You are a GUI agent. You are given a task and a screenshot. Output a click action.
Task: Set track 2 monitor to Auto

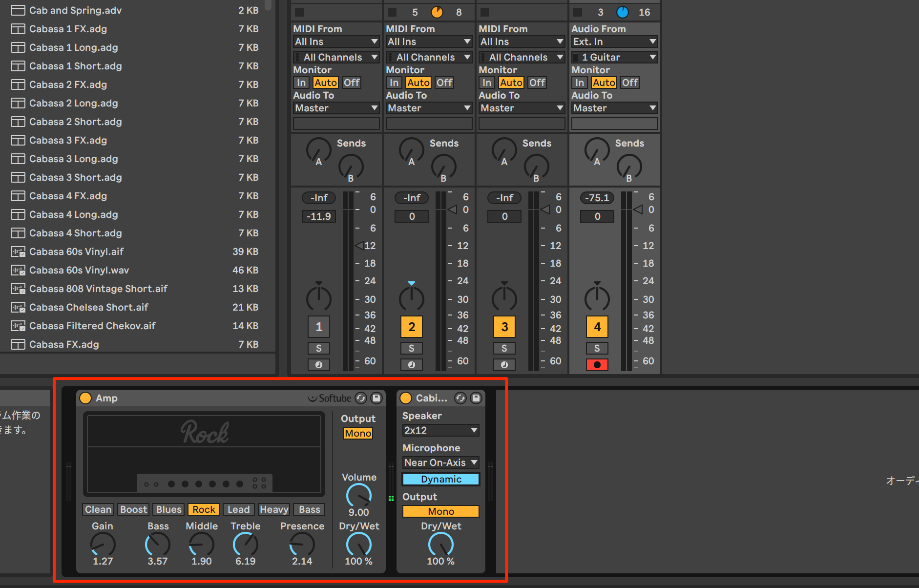tap(418, 83)
